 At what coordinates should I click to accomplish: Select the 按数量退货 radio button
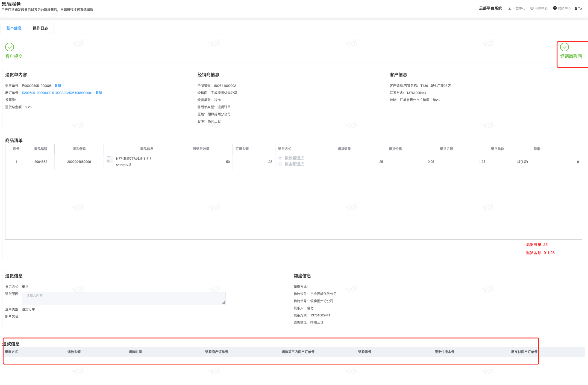[280, 158]
